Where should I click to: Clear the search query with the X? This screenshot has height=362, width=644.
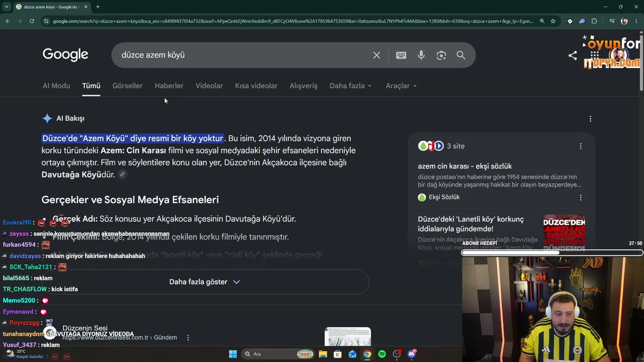[x=376, y=55]
